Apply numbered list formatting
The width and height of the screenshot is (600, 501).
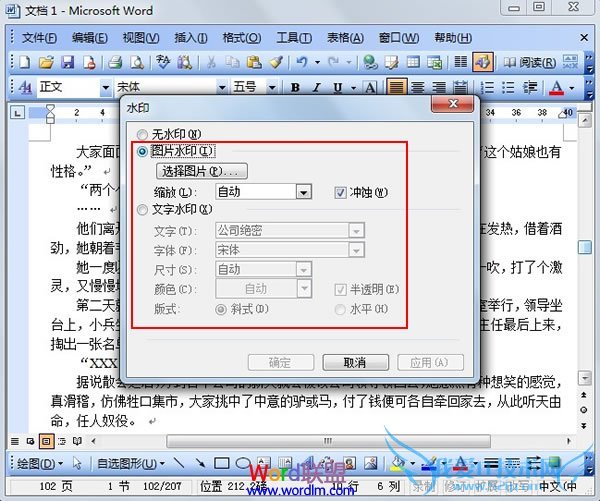[487, 88]
